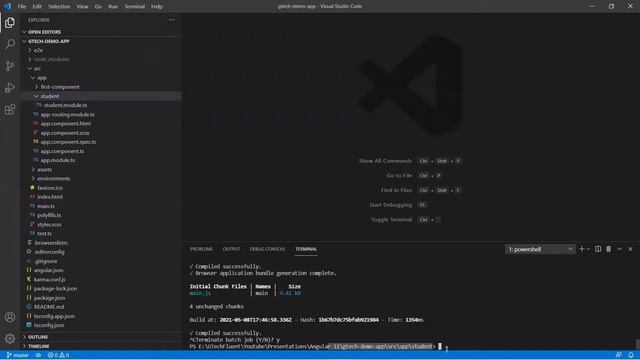Kill the terminal with trash icon
Viewport: 640px width, 360px height.
click(609, 249)
